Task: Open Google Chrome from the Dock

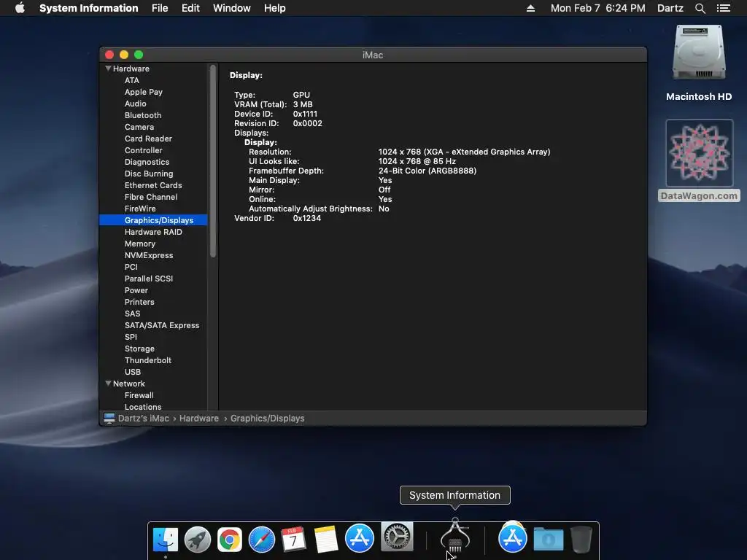Action: tap(230, 540)
